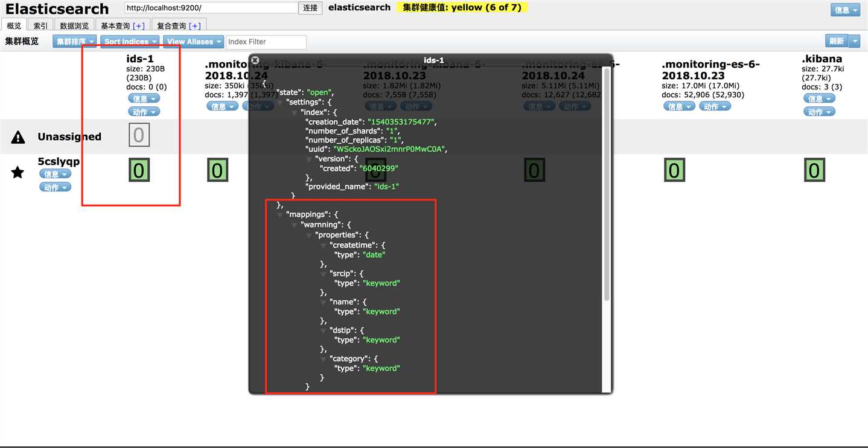This screenshot has height=448, width=868.
Task: Collapse the "index" JSON node
Action: tap(295, 113)
